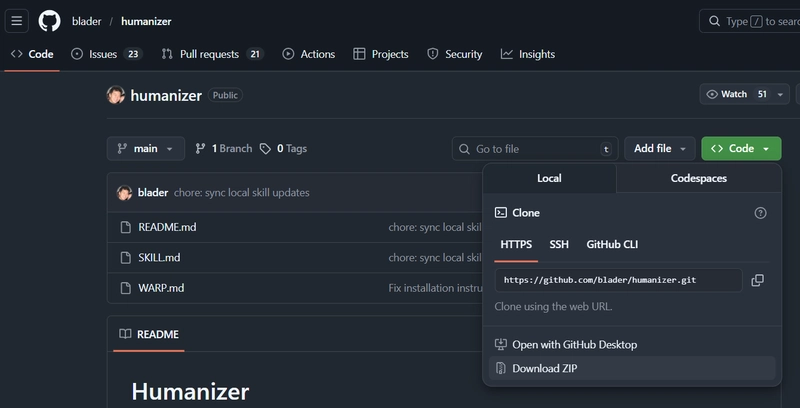Click the humanizer repository avatar
This screenshot has height=408, width=800.
(x=116, y=95)
